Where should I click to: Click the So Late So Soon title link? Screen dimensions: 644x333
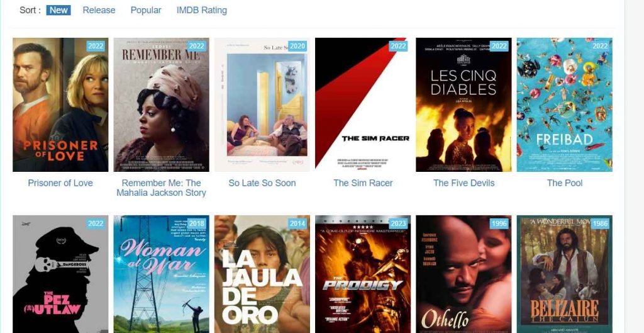(262, 183)
